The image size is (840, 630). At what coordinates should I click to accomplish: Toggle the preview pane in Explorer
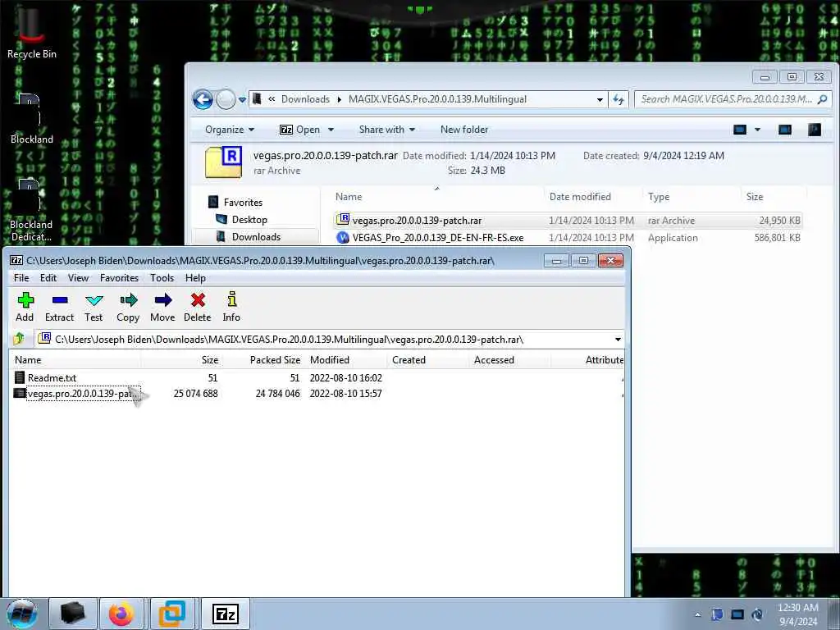coord(785,130)
